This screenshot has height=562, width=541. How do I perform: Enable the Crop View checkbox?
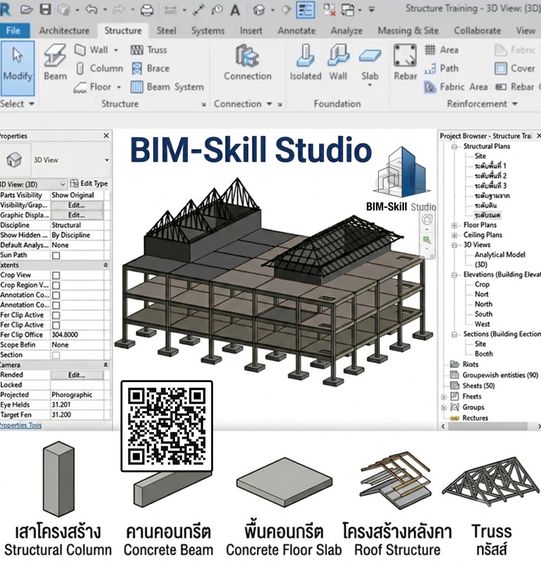click(x=56, y=275)
